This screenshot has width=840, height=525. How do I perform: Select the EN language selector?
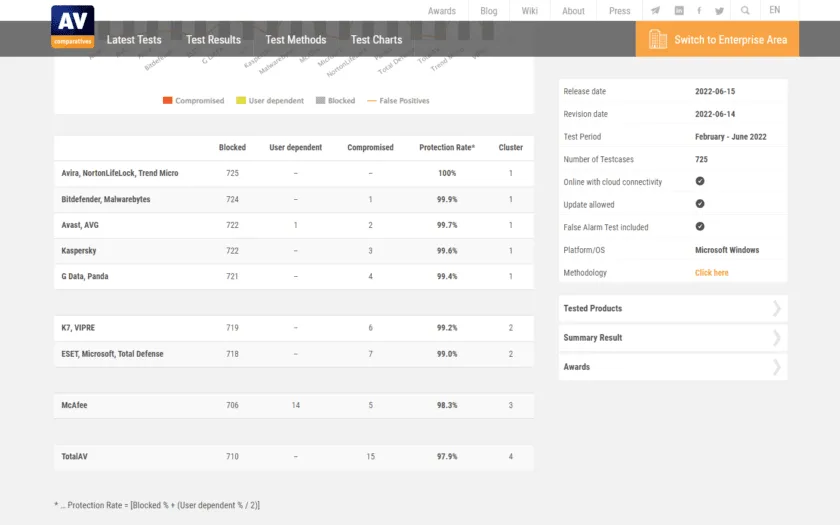775,10
